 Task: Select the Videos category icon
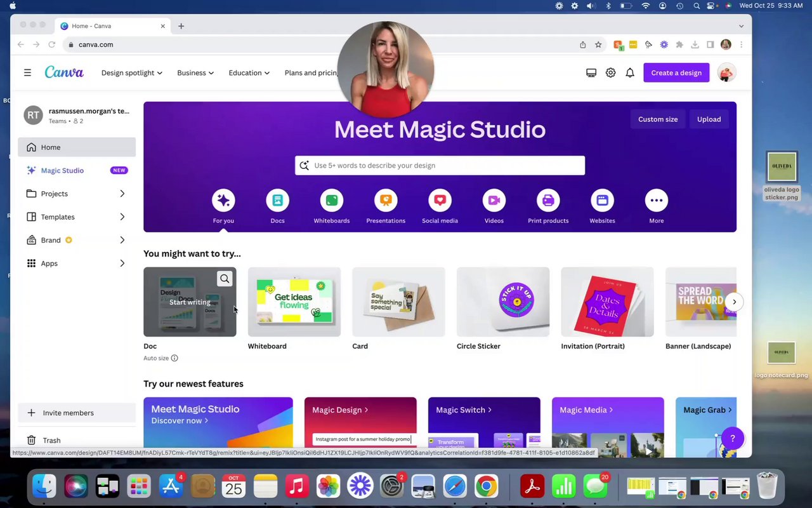tap(494, 200)
